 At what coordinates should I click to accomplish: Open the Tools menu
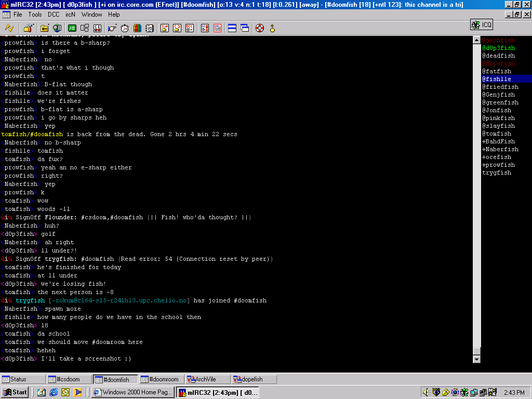point(35,15)
